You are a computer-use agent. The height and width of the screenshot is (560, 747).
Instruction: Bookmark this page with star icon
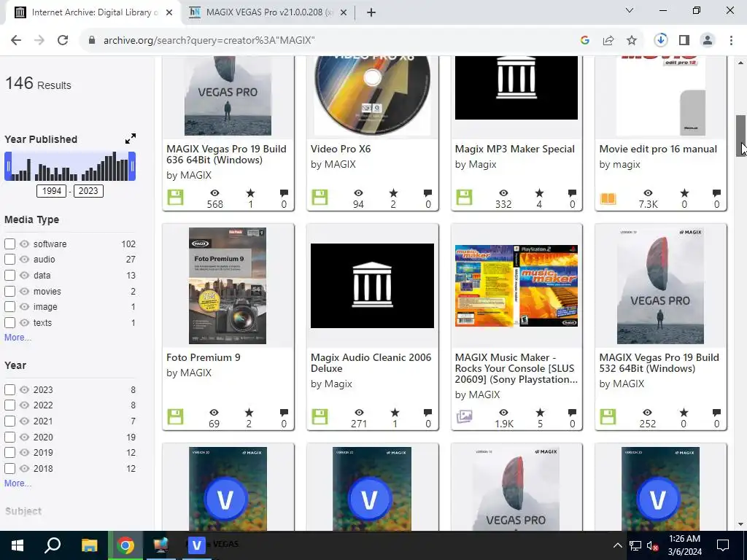tap(632, 41)
